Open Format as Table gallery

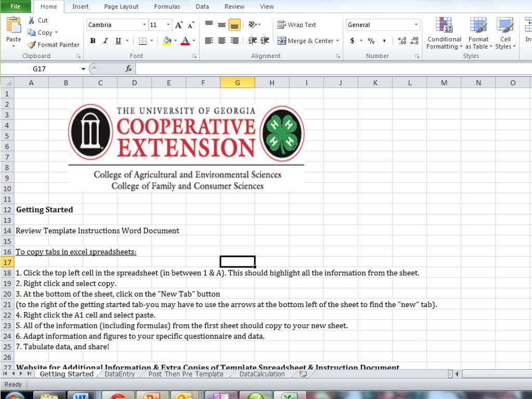pos(478,33)
